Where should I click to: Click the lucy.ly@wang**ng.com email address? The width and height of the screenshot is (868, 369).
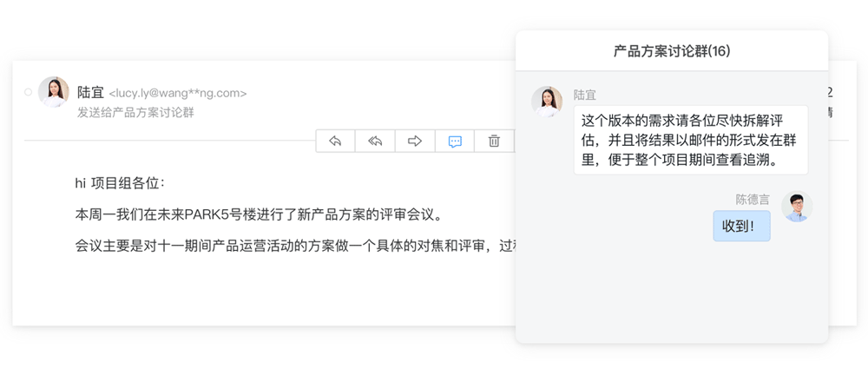pos(177,93)
